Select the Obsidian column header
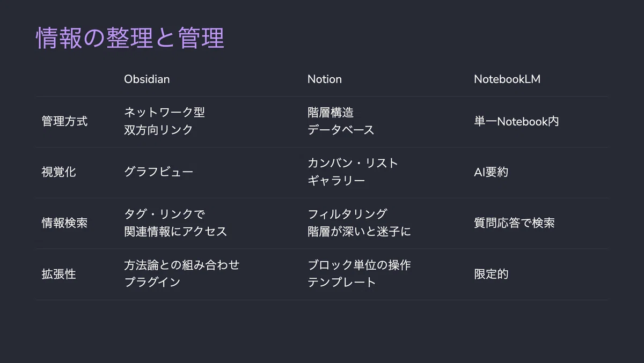 (x=147, y=79)
